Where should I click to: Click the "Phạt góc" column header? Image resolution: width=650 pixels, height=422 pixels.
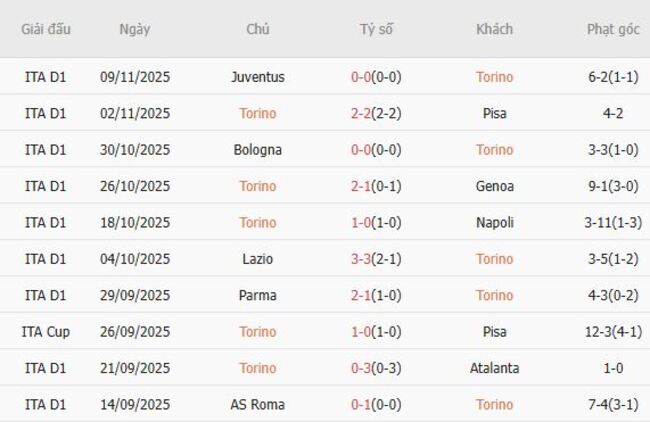pyautogui.click(x=613, y=29)
